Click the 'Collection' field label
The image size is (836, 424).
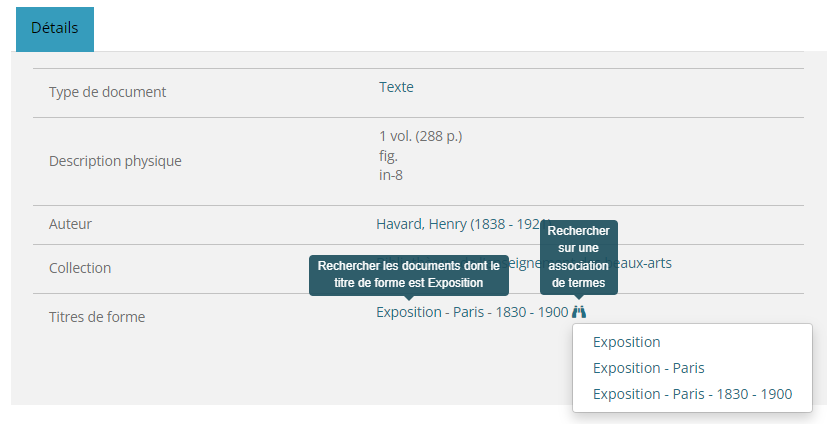coord(80,268)
